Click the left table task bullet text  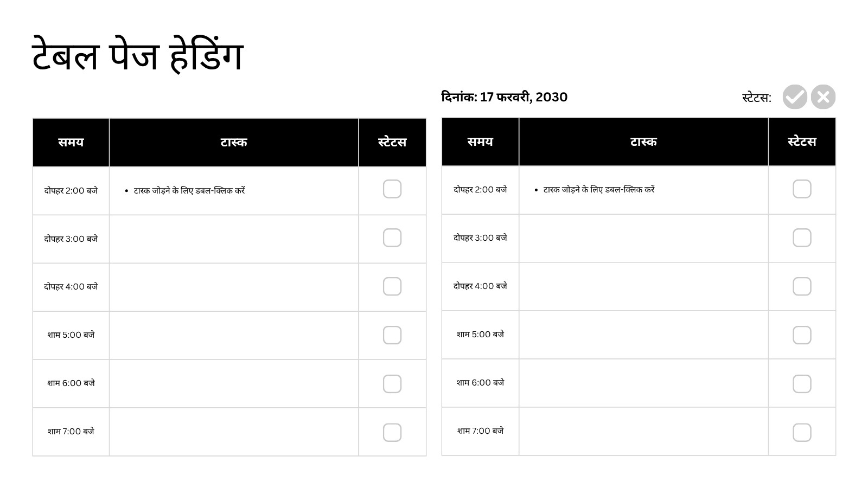189,191
